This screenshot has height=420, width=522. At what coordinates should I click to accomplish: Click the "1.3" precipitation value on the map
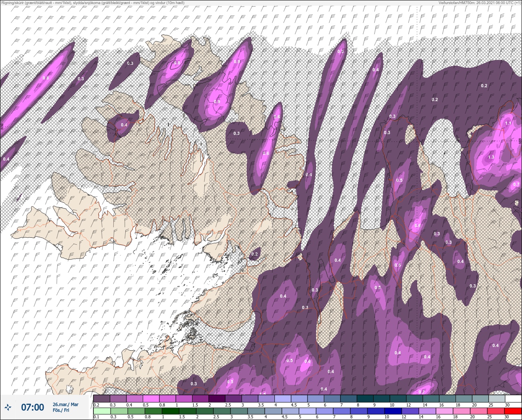pos(491,157)
